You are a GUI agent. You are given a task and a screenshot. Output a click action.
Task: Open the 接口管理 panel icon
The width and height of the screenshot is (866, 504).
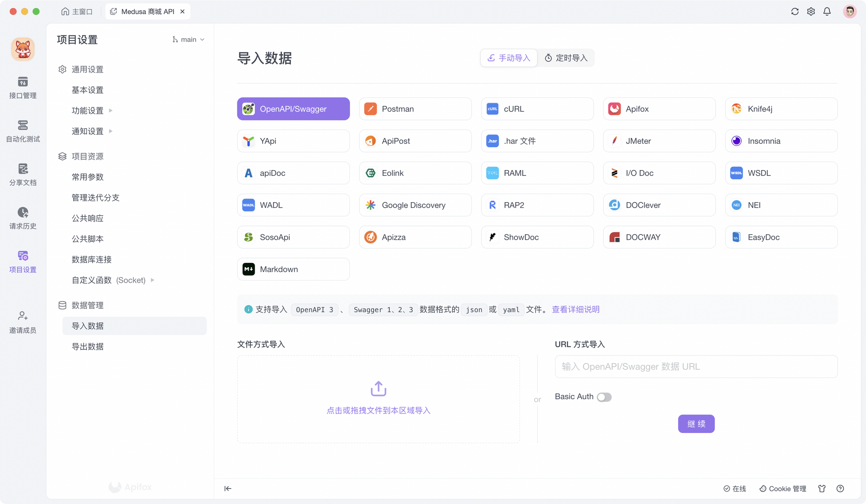[x=23, y=87]
